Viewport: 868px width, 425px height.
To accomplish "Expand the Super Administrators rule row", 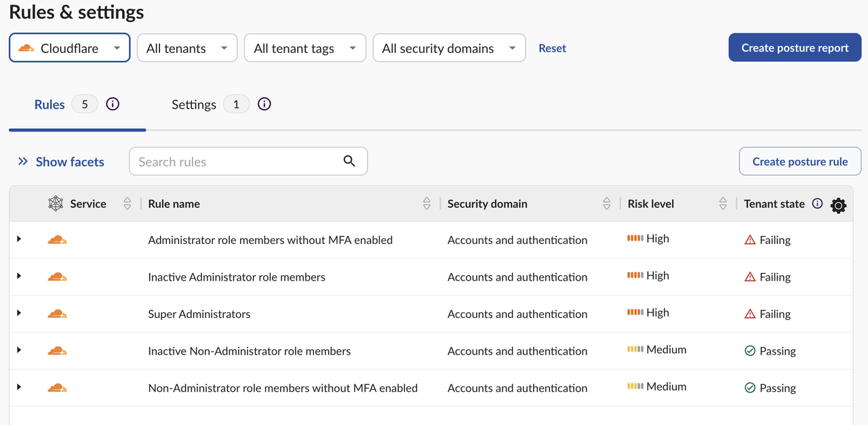I will click(19, 313).
